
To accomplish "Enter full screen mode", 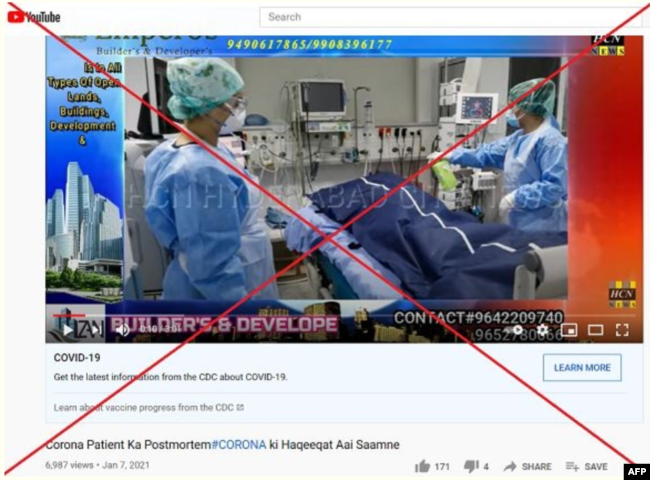I will coord(621,329).
